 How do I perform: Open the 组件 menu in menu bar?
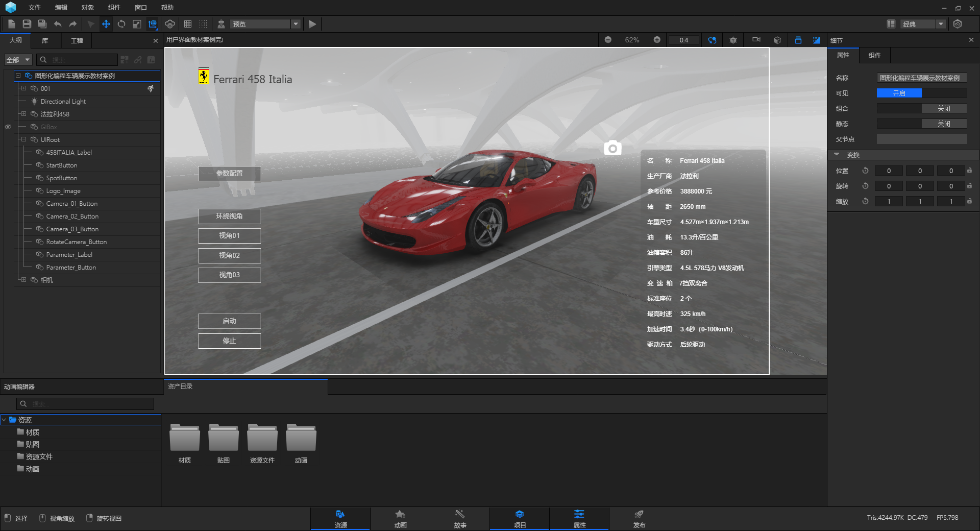(x=114, y=7)
